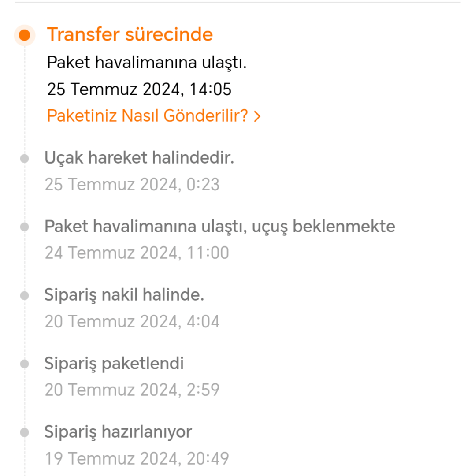Click the orange active status dot

point(25,35)
